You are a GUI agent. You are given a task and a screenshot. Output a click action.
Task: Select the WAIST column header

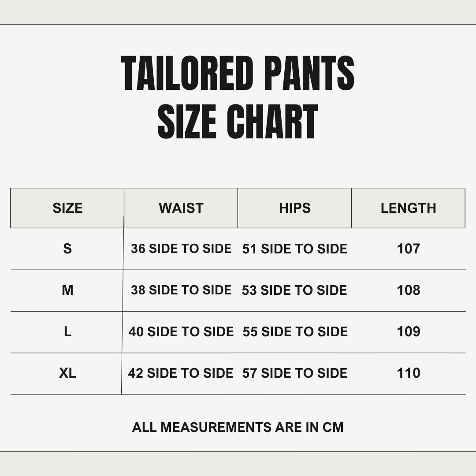click(x=181, y=208)
